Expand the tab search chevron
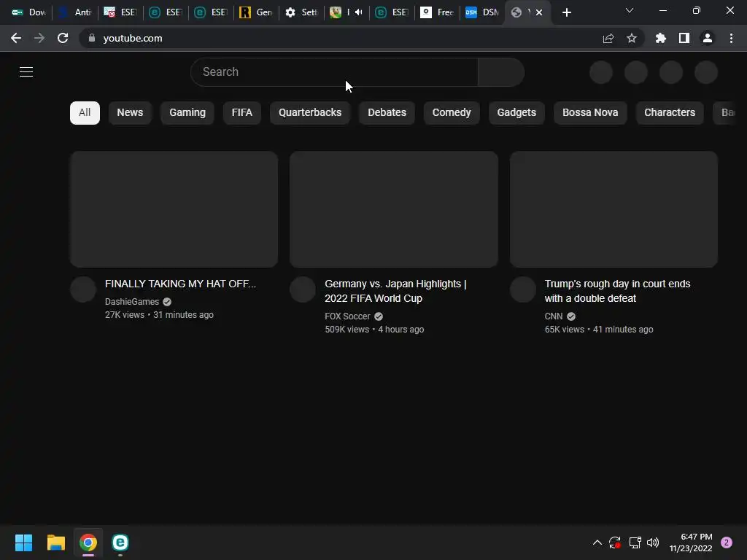The width and height of the screenshot is (747, 560). [x=630, y=10]
